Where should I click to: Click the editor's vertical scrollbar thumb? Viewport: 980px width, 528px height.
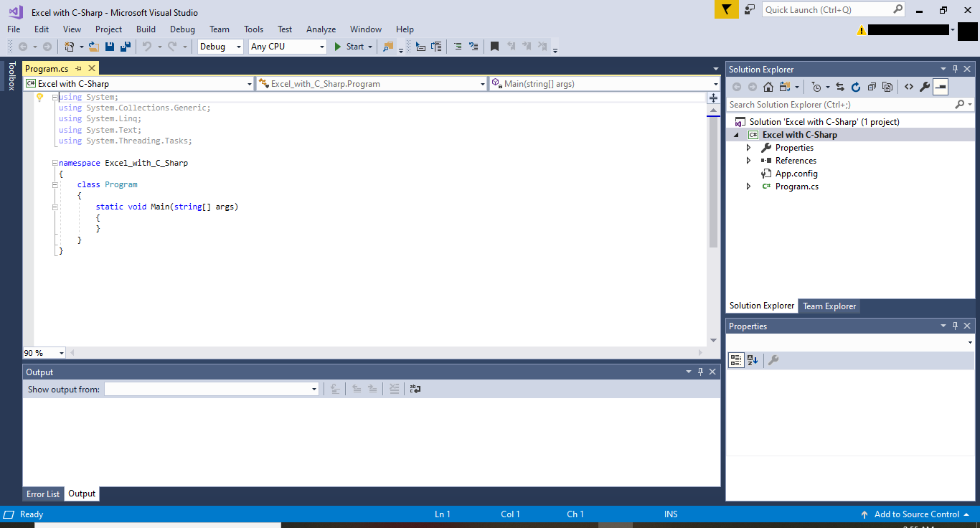[x=713, y=179]
